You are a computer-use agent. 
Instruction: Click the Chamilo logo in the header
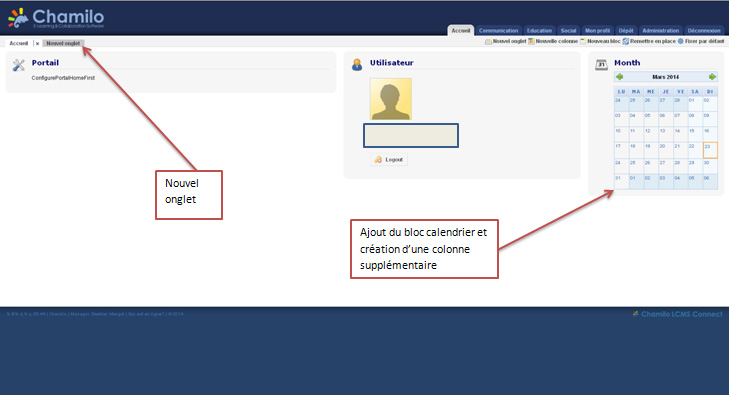(56, 18)
